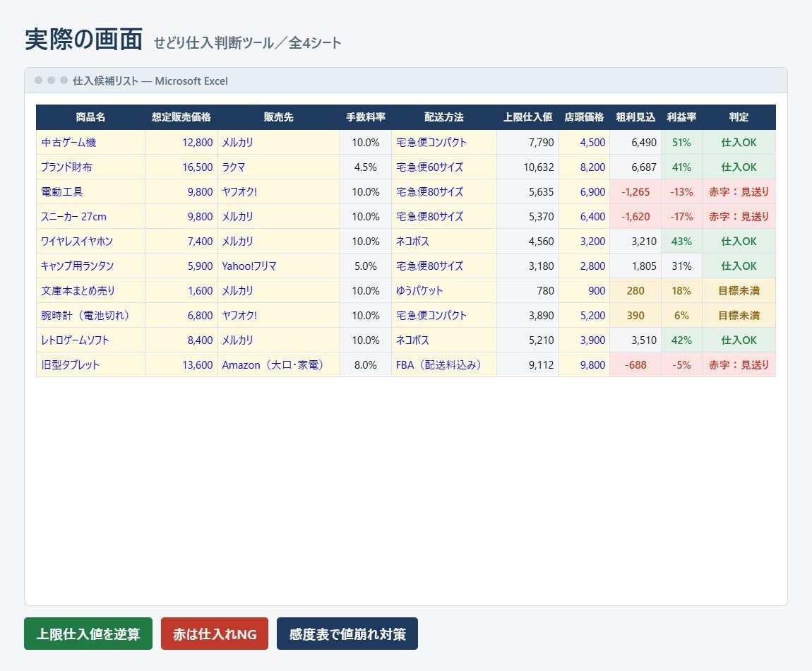Select the 判定 column header

coord(739,117)
